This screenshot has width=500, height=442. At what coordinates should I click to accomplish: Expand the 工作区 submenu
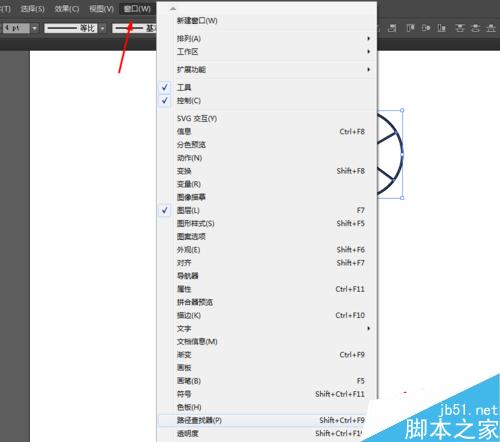pos(267,52)
